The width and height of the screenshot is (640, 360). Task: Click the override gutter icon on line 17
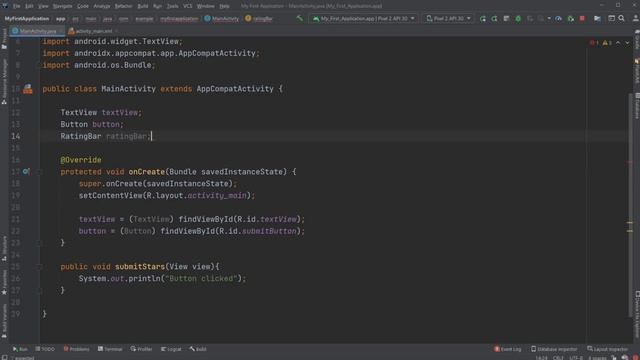26,171
